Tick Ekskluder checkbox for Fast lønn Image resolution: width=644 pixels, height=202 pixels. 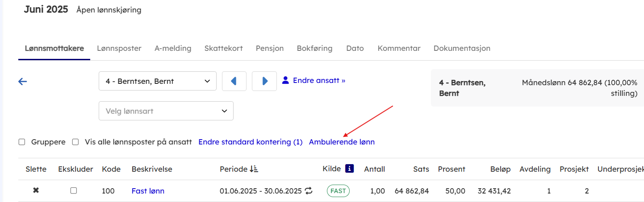(74, 190)
